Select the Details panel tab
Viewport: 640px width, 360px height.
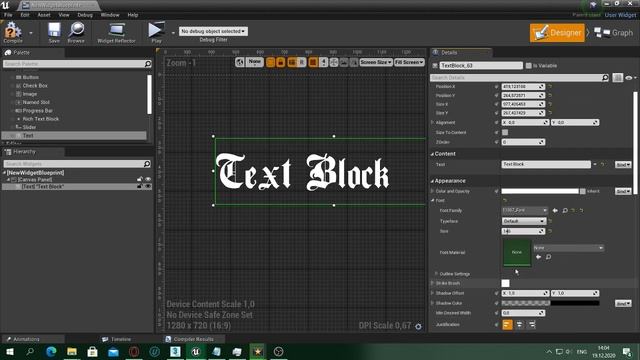[449, 53]
